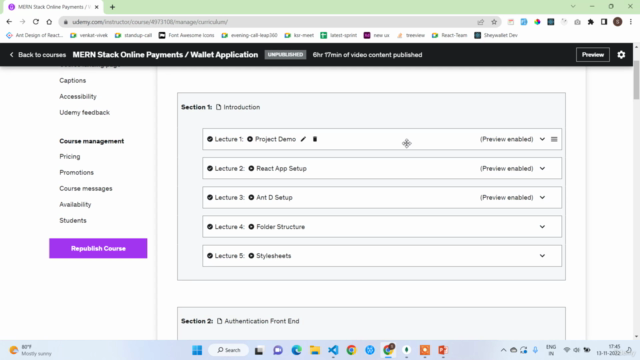The image size is (640, 360).
Task: Click Section 1 Introduction title
Action: (242, 107)
